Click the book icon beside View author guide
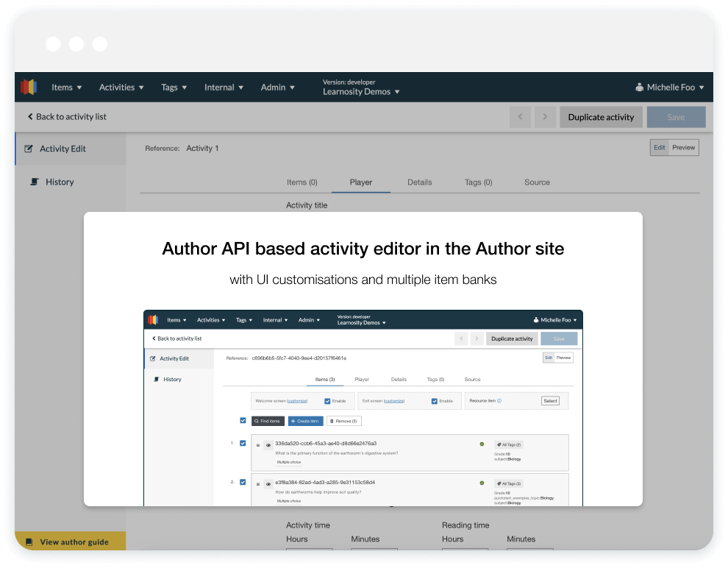 tap(29, 542)
